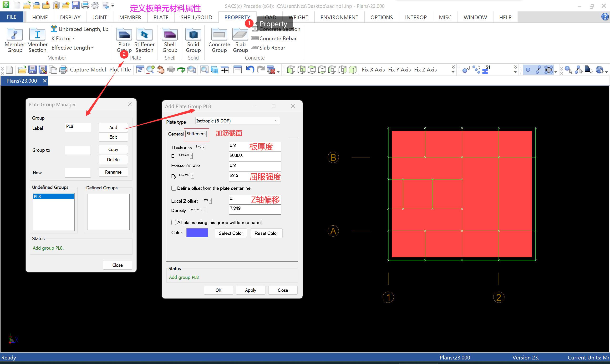Expand the Effective Length dropdown
This screenshot has width=610, height=364.
click(x=72, y=48)
